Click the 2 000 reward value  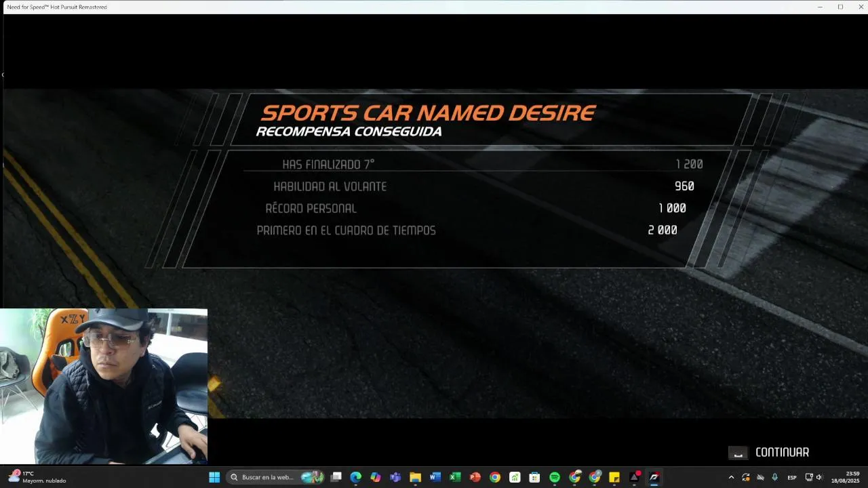coord(663,230)
